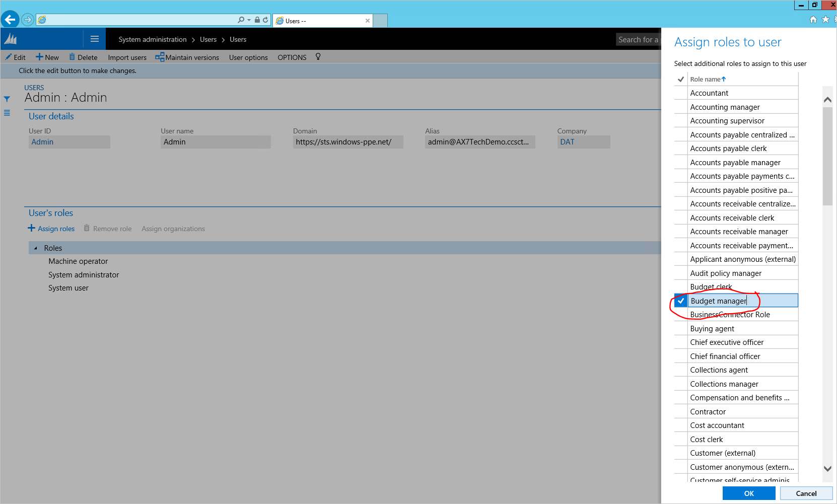Check the Collections agent checkbox
This screenshot has width=837, height=504.
(681, 370)
